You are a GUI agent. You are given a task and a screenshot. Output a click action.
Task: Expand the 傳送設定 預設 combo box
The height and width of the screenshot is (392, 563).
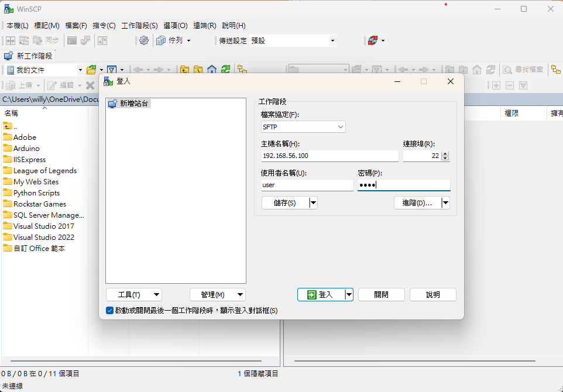coord(332,40)
